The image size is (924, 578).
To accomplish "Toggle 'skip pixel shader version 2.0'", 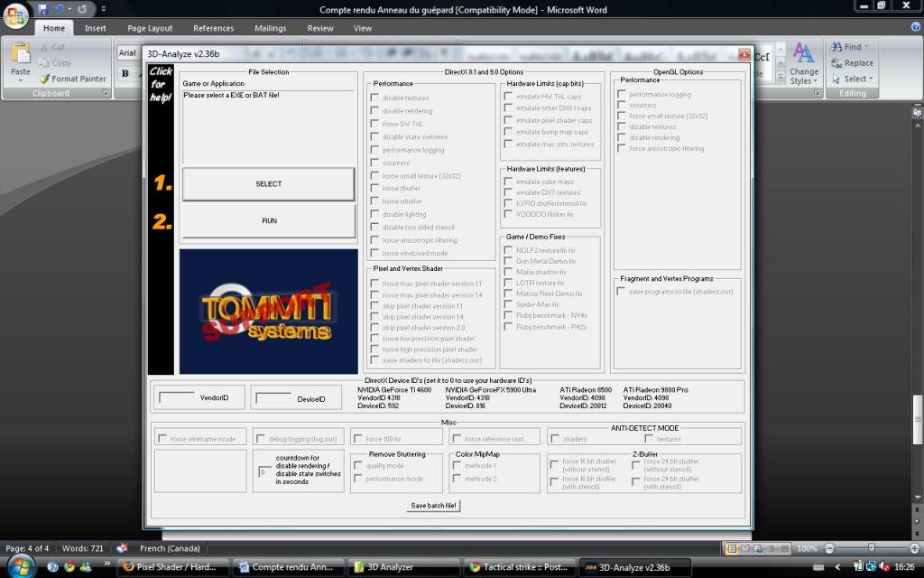I will (374, 327).
